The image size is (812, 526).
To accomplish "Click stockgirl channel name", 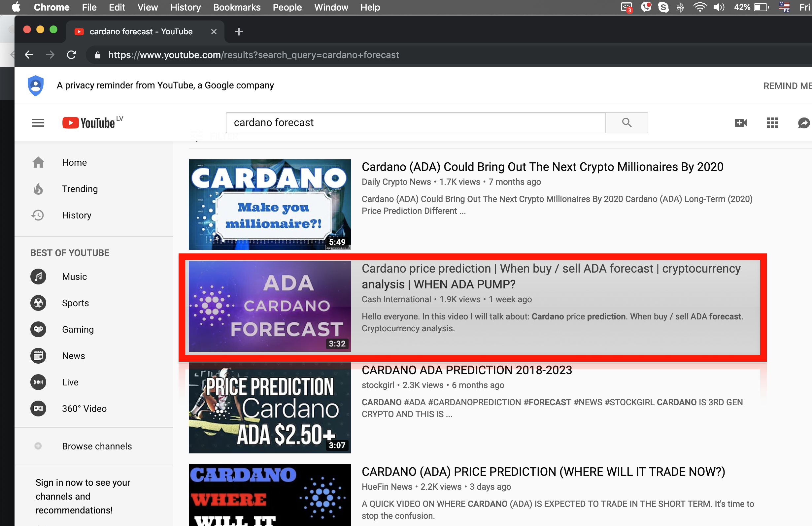I will pyautogui.click(x=378, y=385).
